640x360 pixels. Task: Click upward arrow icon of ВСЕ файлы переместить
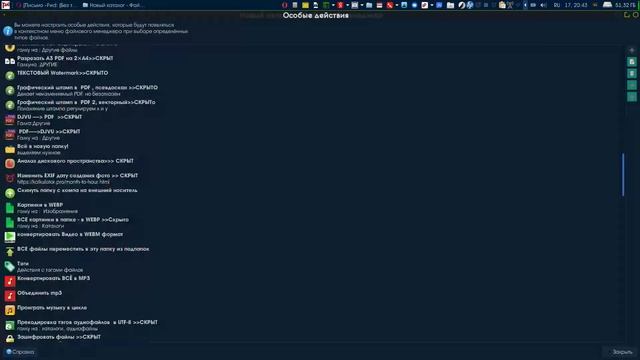coord(10,252)
